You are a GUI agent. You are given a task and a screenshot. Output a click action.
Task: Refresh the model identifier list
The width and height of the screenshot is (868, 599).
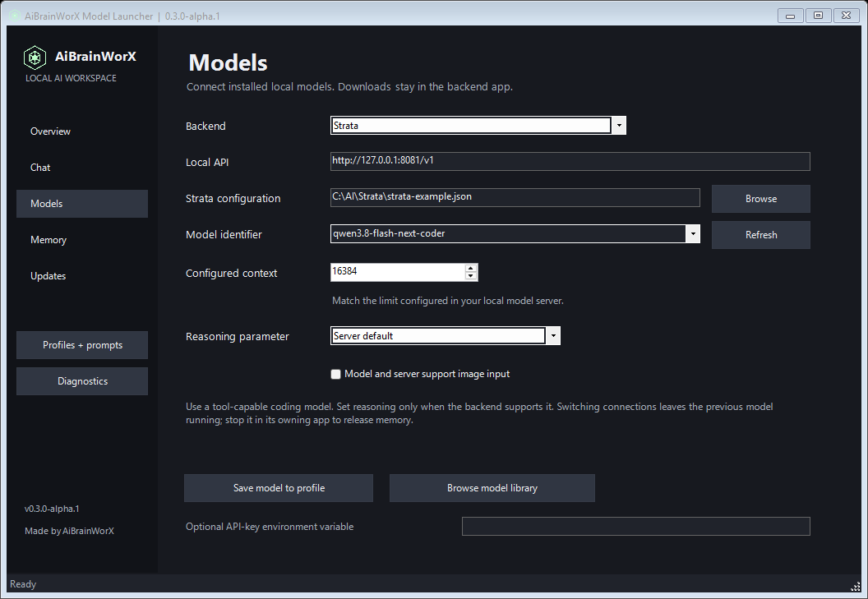[x=760, y=235]
